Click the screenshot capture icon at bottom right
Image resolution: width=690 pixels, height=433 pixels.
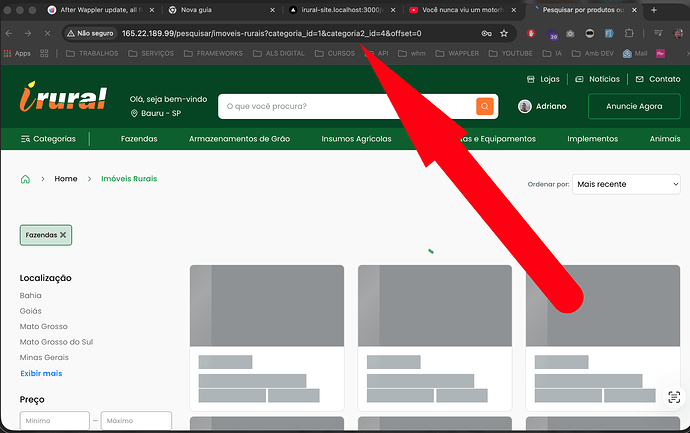(x=674, y=397)
